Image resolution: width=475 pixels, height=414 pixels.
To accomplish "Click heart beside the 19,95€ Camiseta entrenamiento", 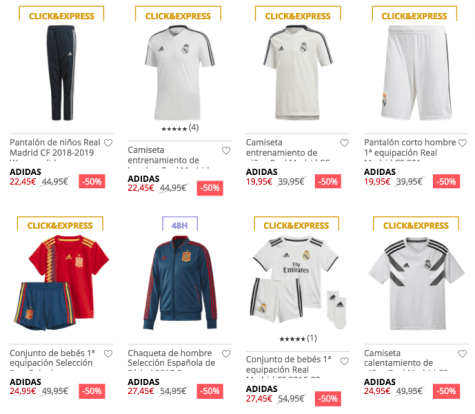I will (x=344, y=143).
